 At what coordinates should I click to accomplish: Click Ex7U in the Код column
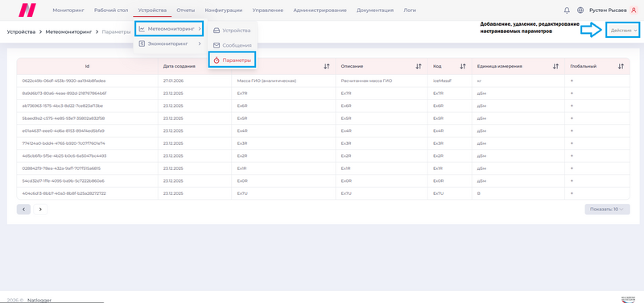[438, 193]
